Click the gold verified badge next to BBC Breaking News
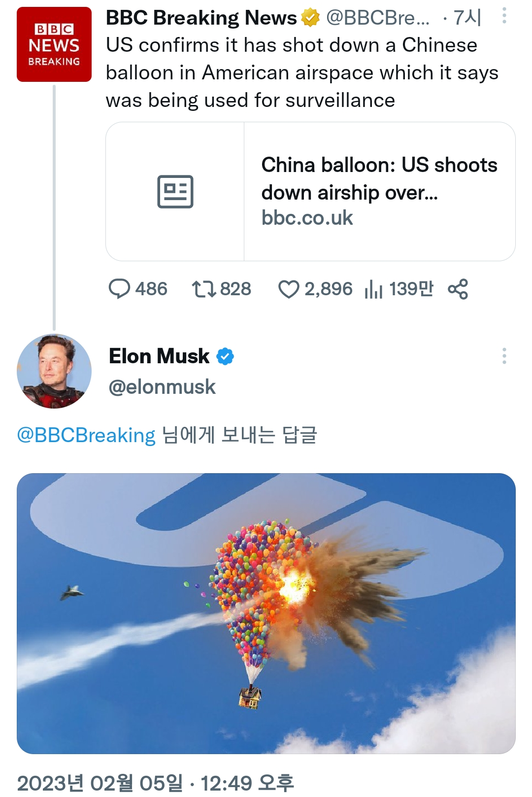This screenshot has height=797, width=532. (310, 18)
